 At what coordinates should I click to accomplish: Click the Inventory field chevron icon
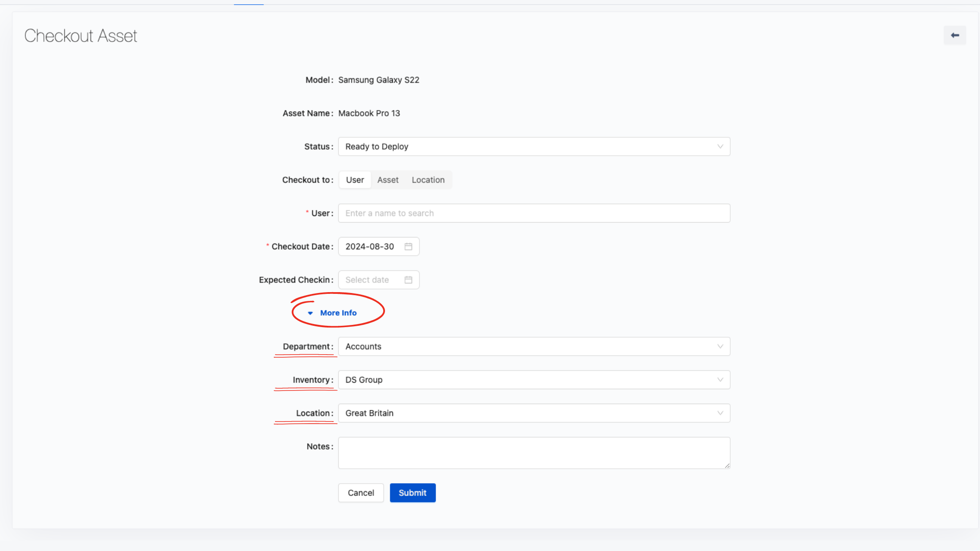[x=720, y=380]
